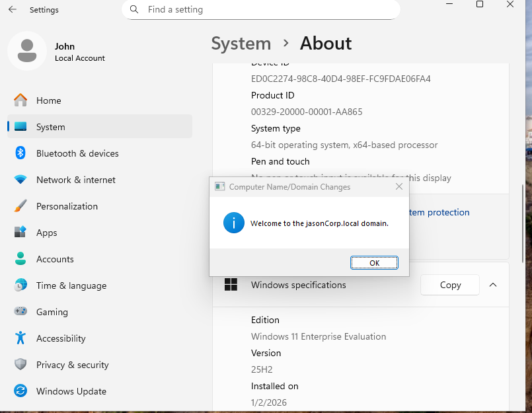Click the System breadcrumb link

pyautogui.click(x=241, y=44)
